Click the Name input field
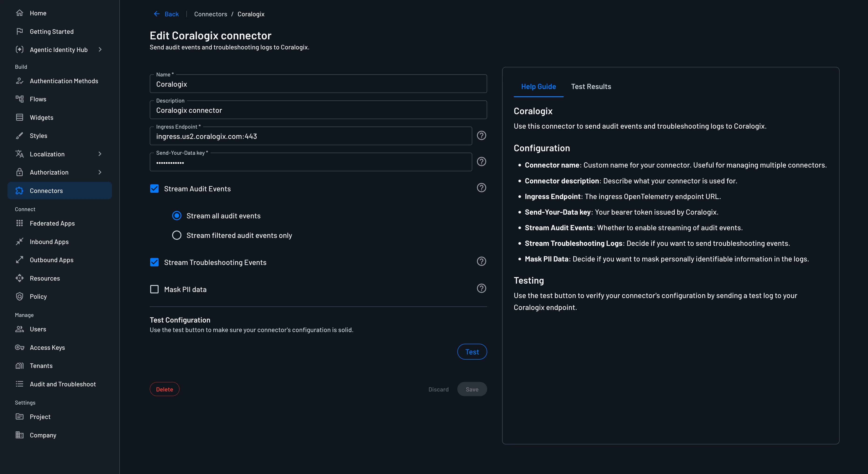 (318, 84)
